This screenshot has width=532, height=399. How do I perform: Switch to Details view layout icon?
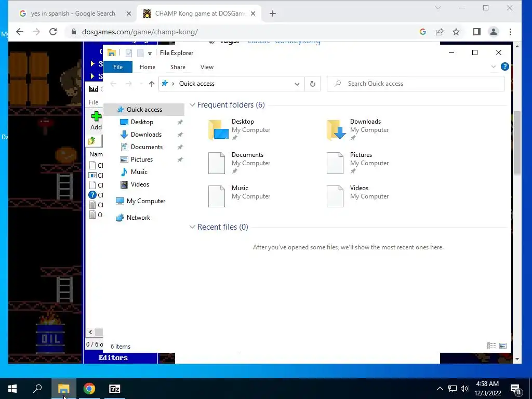pos(491,345)
